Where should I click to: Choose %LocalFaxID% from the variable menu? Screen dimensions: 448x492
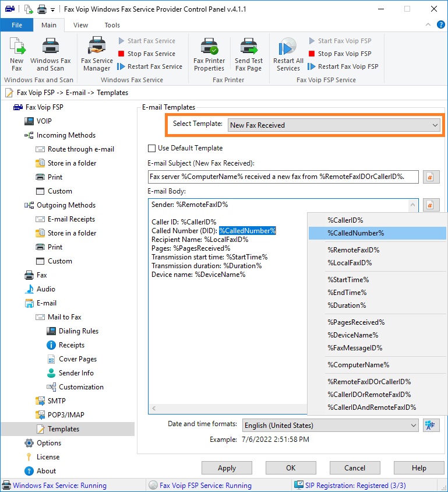coord(377,263)
